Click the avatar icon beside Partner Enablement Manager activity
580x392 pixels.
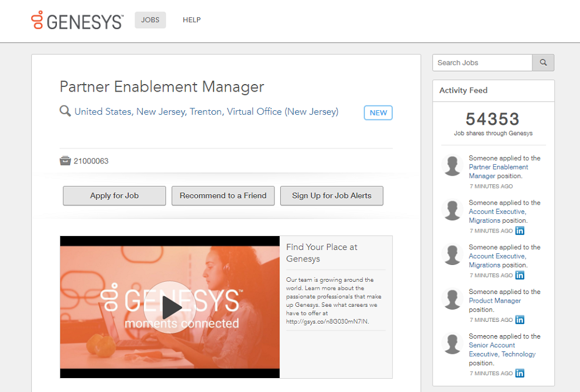(452, 165)
